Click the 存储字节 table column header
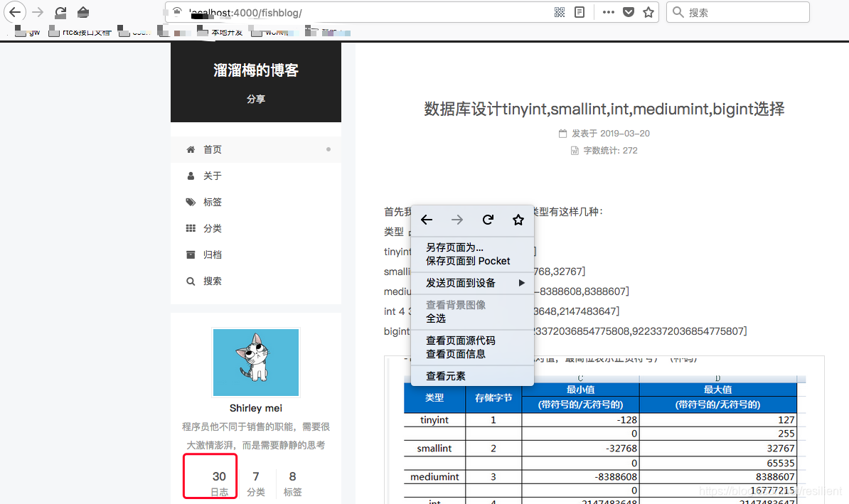The height and width of the screenshot is (504, 849). [x=493, y=398]
